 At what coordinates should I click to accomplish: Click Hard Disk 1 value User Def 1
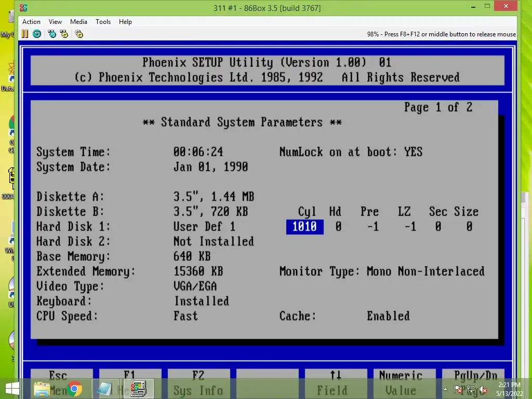pyautogui.click(x=204, y=227)
